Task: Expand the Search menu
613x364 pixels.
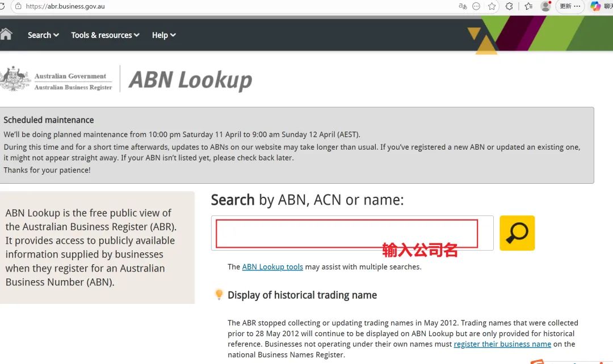Action: 43,35
